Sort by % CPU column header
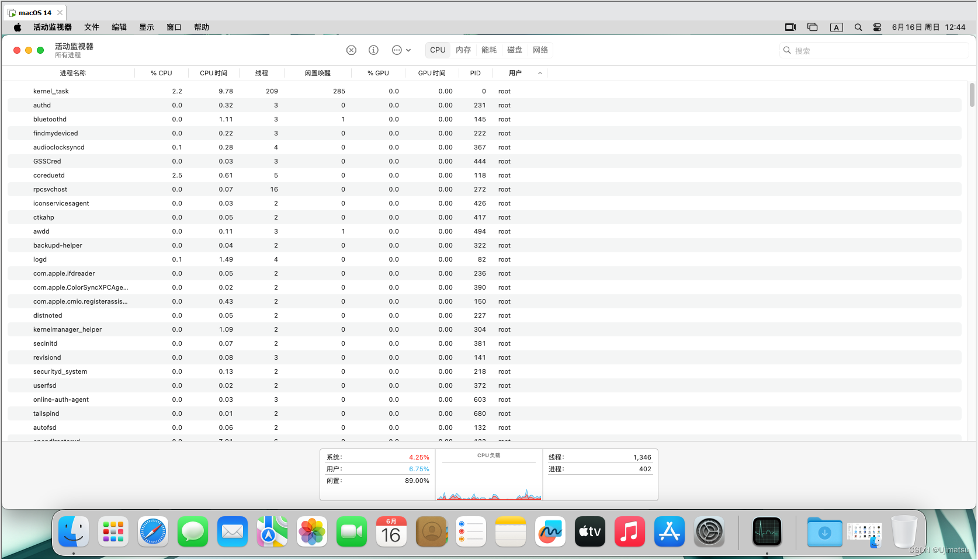 pos(161,73)
